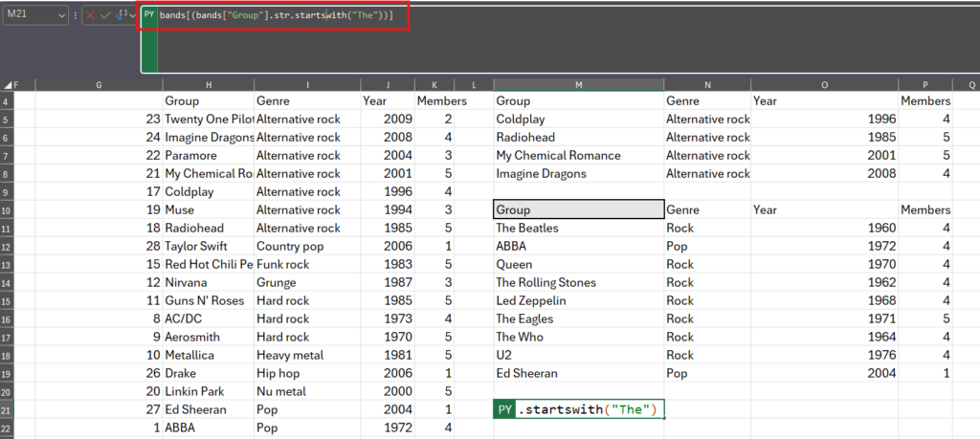Select column I header
980x439 pixels.
click(x=307, y=84)
